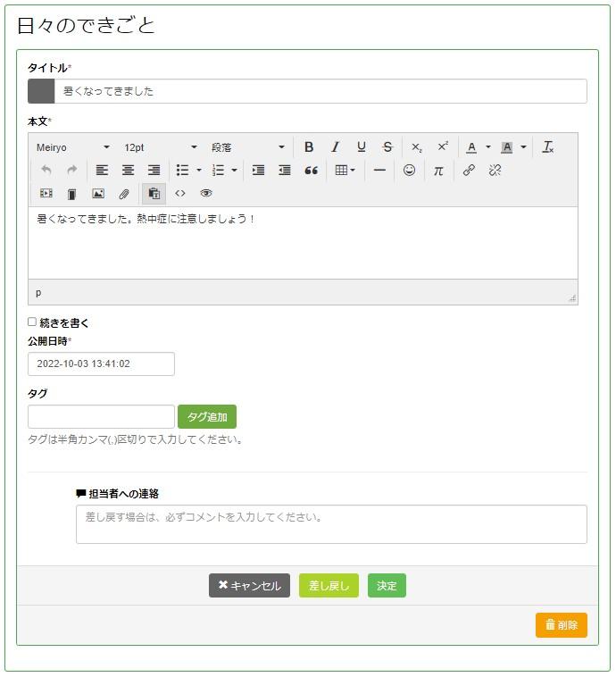Check the 続きを書く checkbox
The height and width of the screenshot is (677, 616).
(x=32, y=322)
